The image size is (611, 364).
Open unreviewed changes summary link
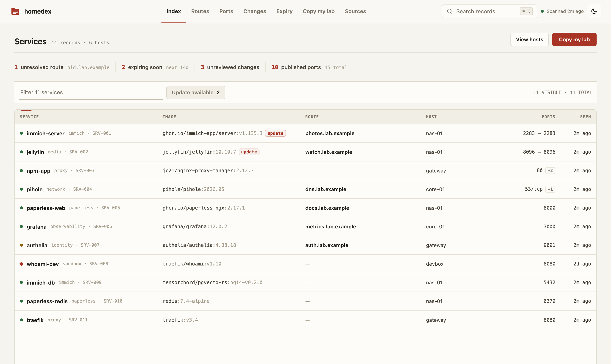pyautogui.click(x=230, y=67)
